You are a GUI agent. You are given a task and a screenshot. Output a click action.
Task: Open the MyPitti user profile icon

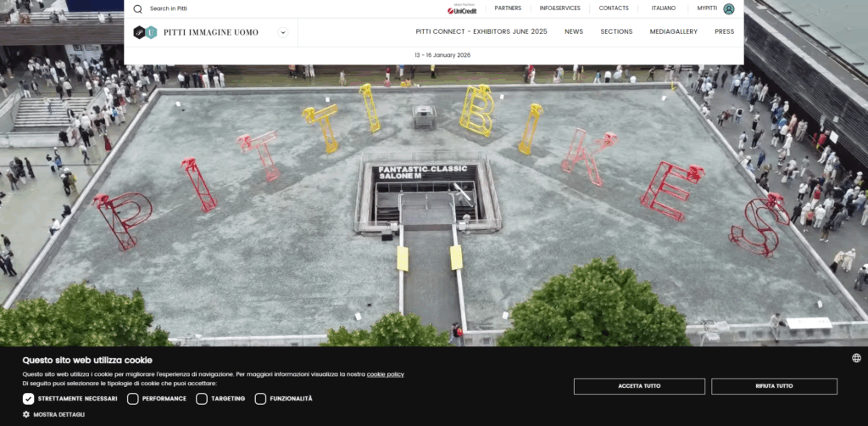coord(729,8)
